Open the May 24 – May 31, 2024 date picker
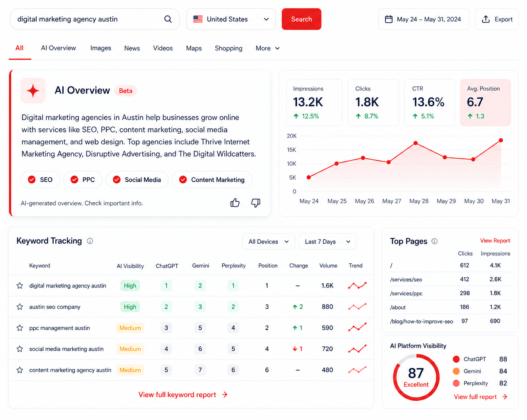 tap(424, 19)
